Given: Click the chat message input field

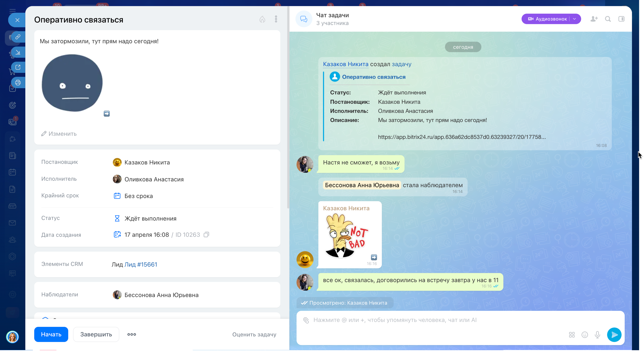Looking at the screenshot, I should pyautogui.click(x=425, y=320).
